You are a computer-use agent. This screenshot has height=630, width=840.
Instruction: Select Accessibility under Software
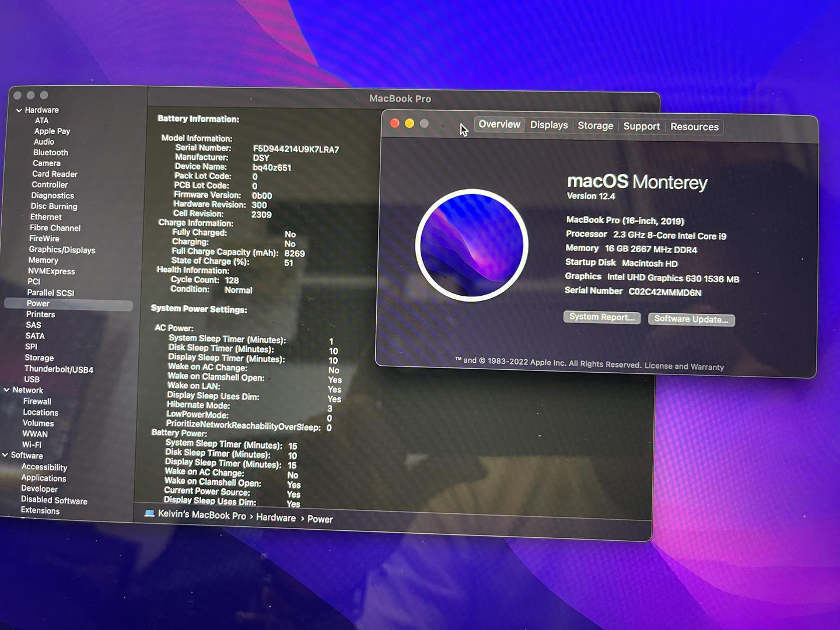click(44, 467)
